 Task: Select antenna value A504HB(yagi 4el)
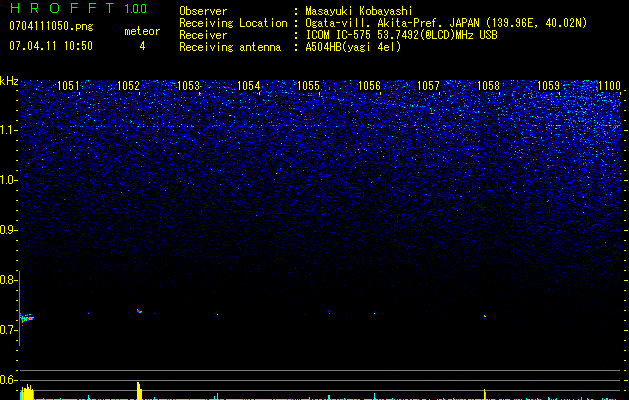tap(353, 47)
